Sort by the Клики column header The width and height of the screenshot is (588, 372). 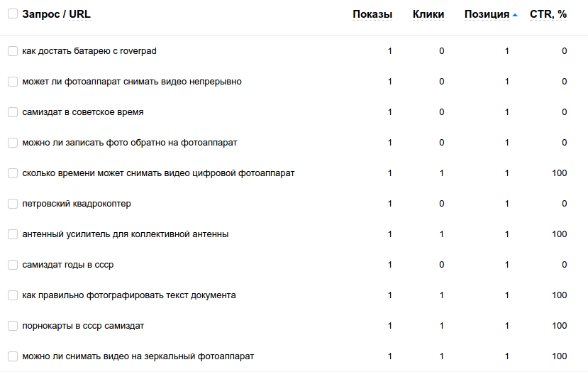tap(428, 14)
